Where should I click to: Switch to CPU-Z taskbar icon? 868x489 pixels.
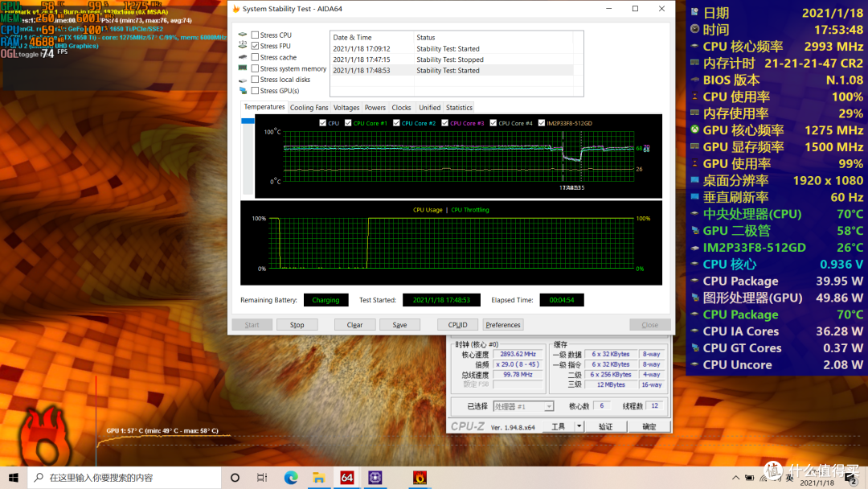[x=375, y=478]
